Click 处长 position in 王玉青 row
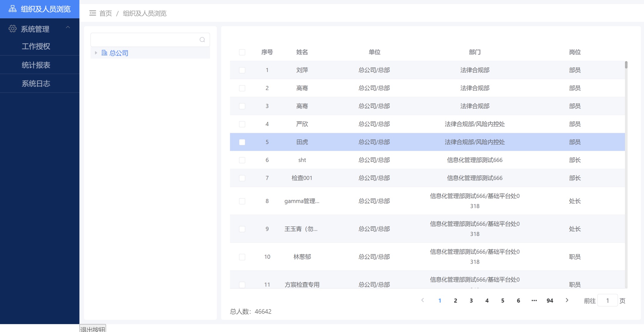This screenshot has height=332, width=644. pos(575,229)
